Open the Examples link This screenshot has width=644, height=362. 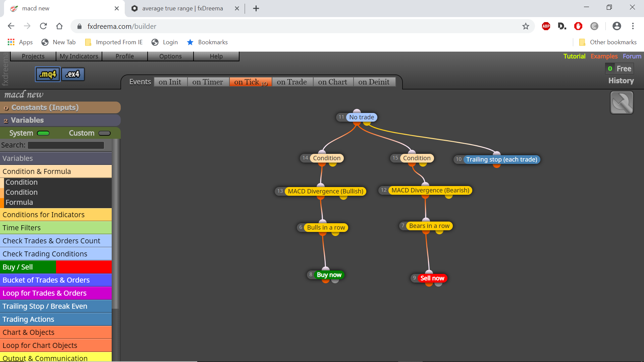tap(604, 56)
